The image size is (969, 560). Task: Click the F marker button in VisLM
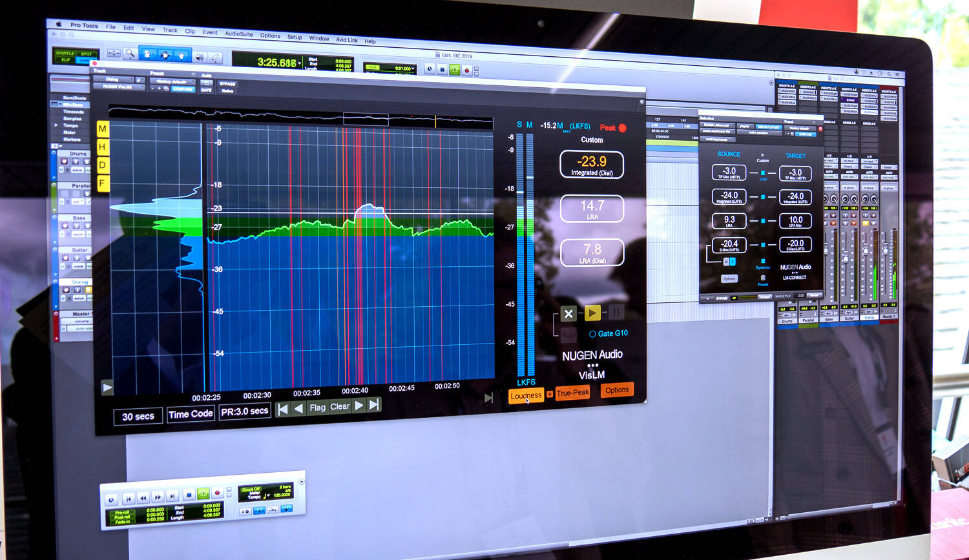[x=102, y=183]
